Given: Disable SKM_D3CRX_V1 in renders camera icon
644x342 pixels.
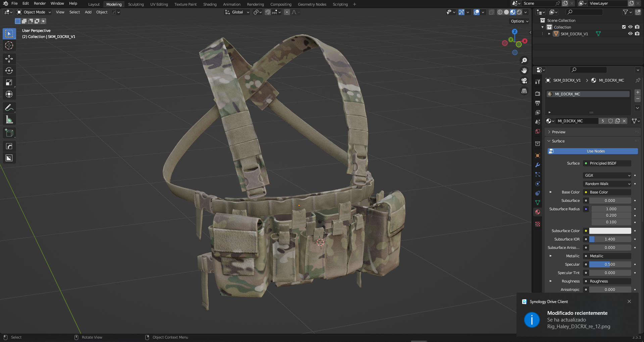Looking at the screenshot, I should [x=637, y=34].
